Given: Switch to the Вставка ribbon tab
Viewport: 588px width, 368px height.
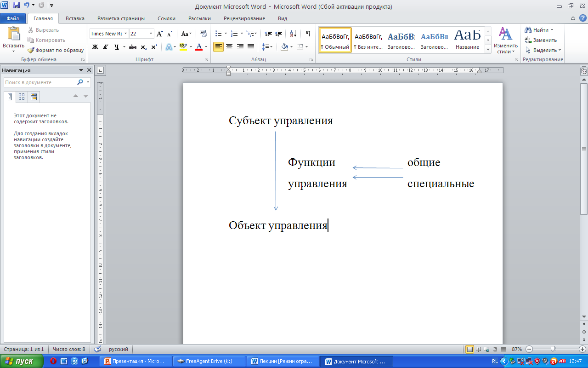Looking at the screenshot, I should (x=75, y=18).
